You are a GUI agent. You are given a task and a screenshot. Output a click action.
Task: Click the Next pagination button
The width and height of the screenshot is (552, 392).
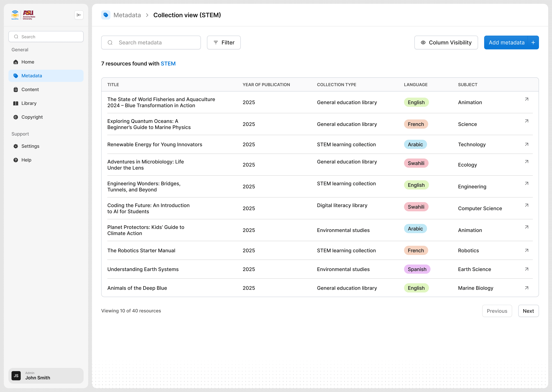528,311
